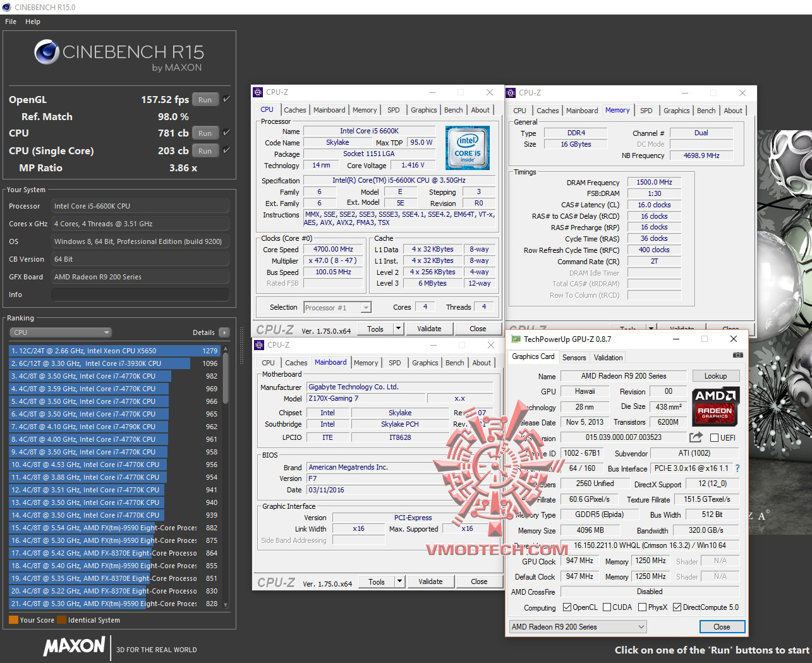Click the GFX Board value AMD Radeon R9 200 Series
This screenshot has width=812, height=663.
coord(140,277)
